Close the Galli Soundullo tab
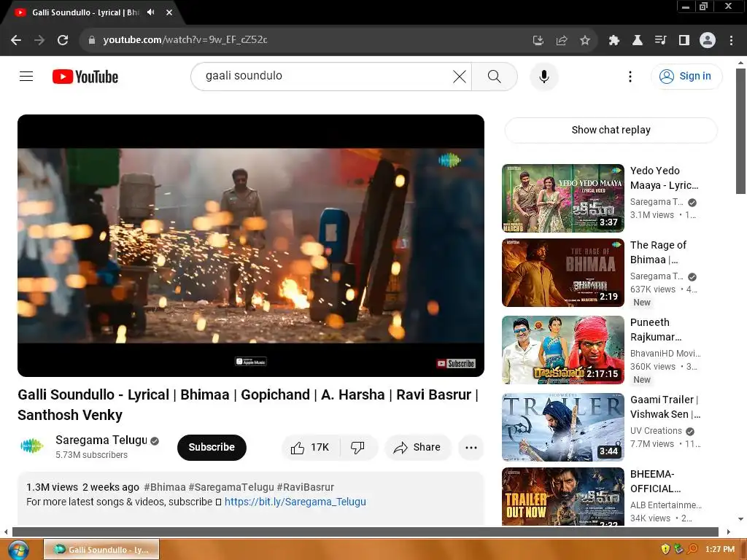 [x=169, y=12]
